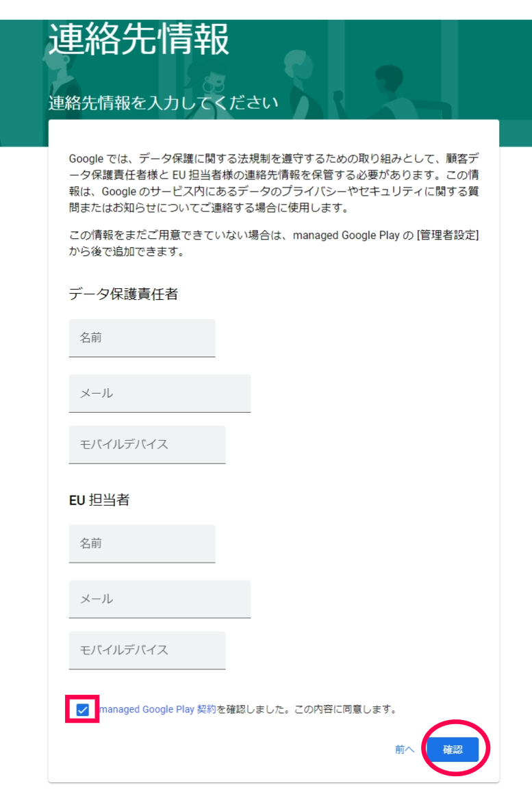Click the EU 担当者 section heading
532x794 pixels.
click(x=99, y=500)
